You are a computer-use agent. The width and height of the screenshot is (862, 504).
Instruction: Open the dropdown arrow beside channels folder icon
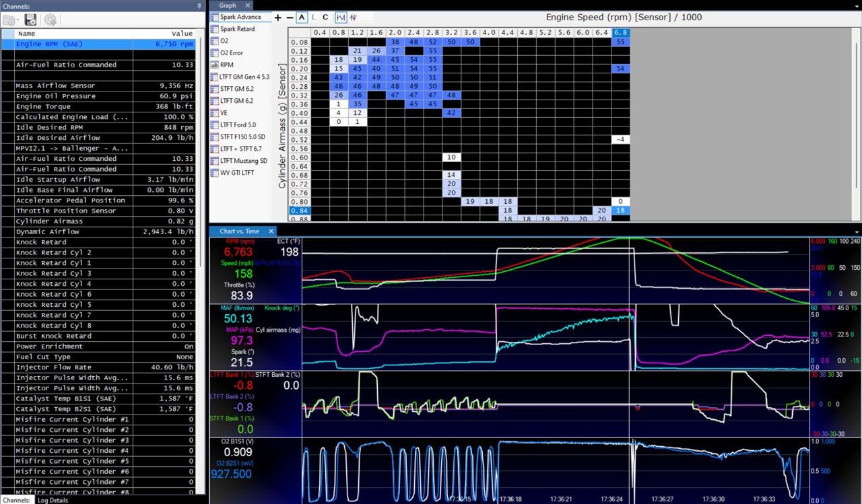pyautogui.click(x=18, y=21)
